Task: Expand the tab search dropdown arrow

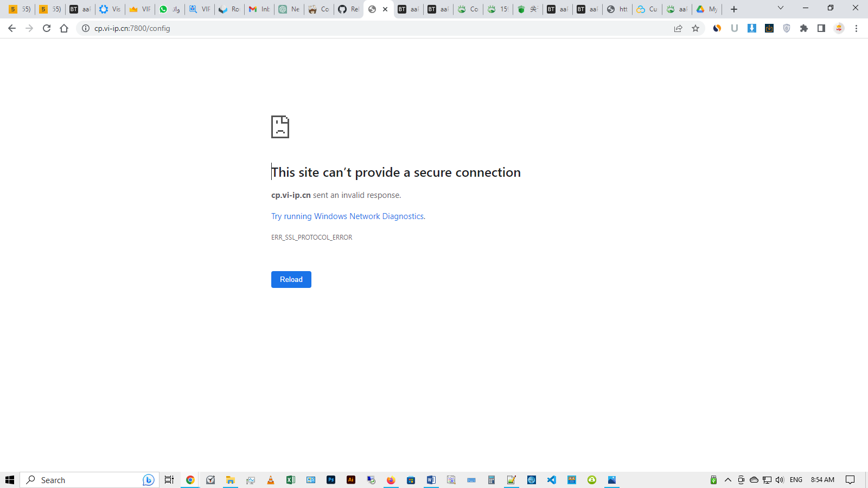Action: pos(781,8)
